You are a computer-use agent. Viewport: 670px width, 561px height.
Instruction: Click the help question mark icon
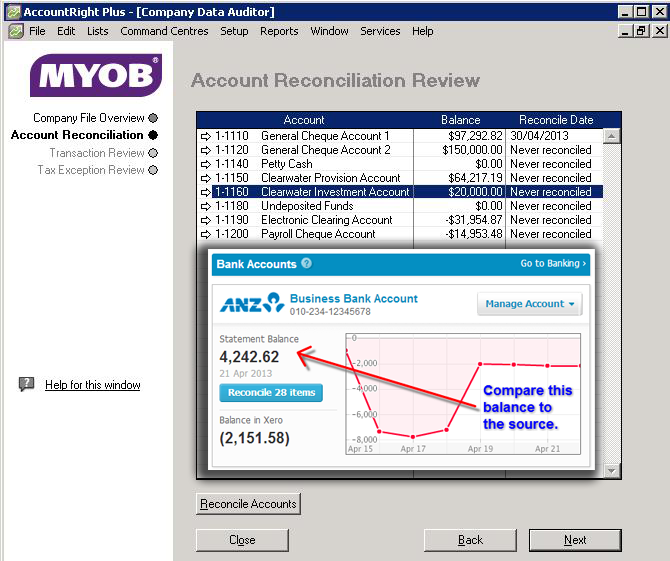[27, 385]
